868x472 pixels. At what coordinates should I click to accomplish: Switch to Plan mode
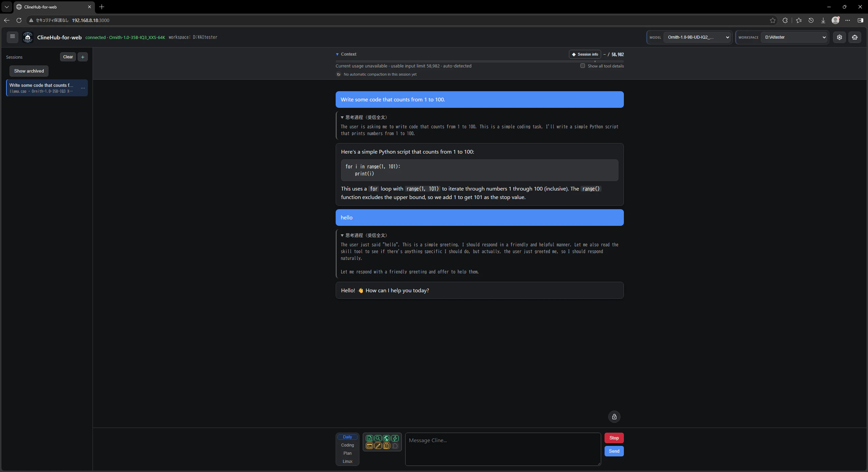pos(347,453)
